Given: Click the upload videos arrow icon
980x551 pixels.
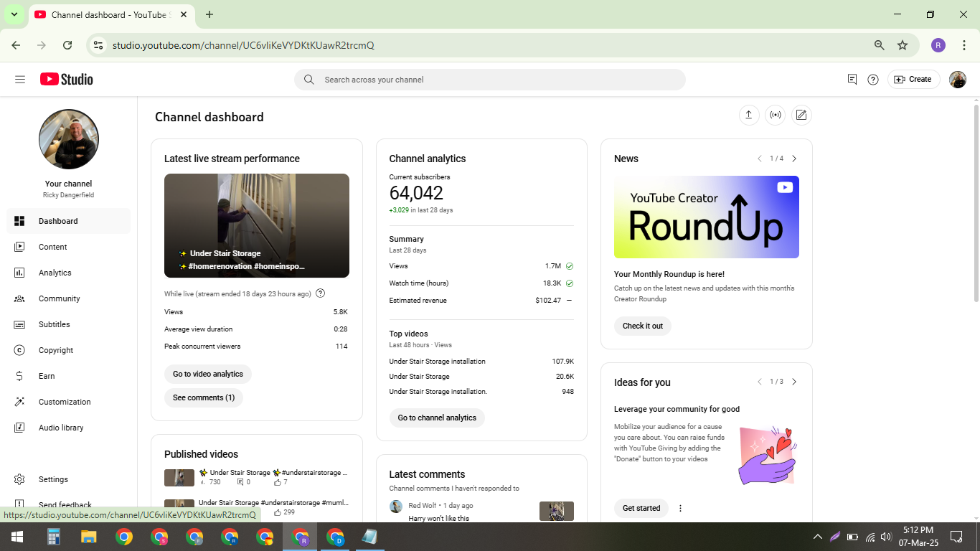Looking at the screenshot, I should (749, 115).
